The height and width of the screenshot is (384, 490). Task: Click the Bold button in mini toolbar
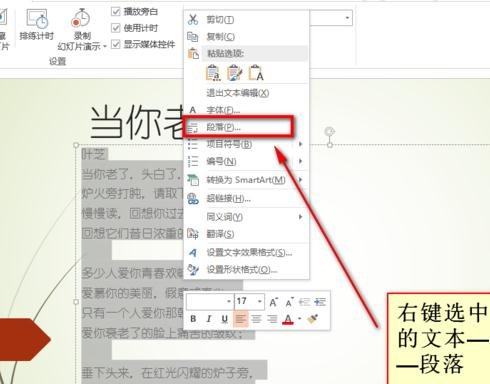click(x=193, y=319)
